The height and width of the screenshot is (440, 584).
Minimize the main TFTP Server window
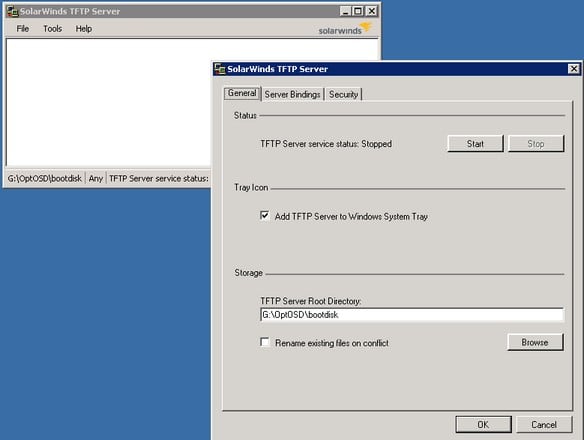pyautogui.click(x=345, y=12)
